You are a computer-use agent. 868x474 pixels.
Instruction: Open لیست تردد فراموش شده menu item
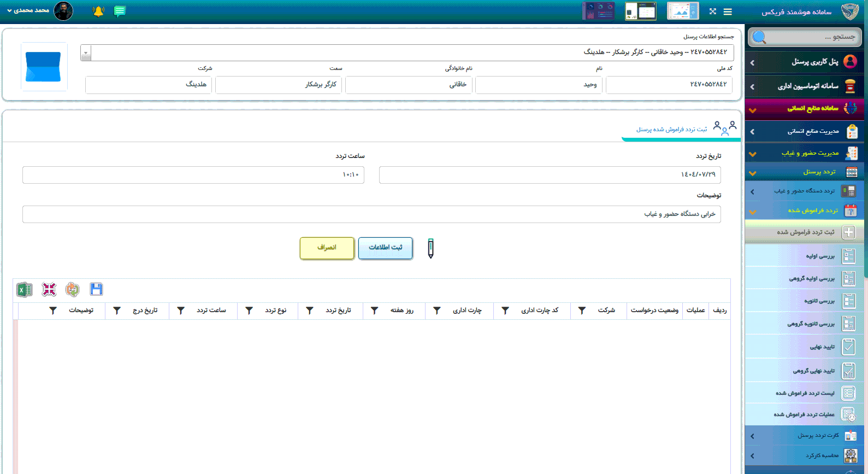pos(805,393)
